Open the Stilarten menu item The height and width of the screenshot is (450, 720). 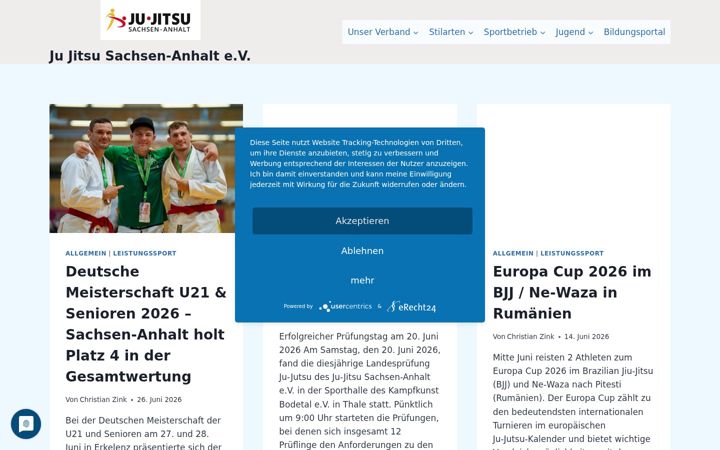pos(447,32)
